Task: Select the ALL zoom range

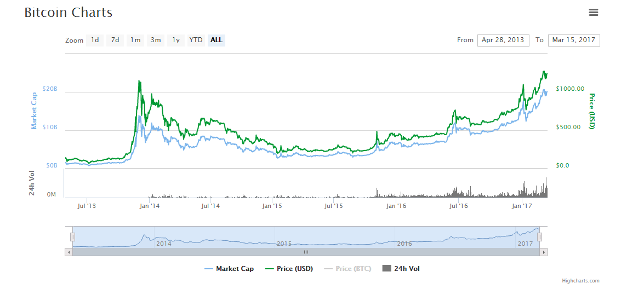Action: pyautogui.click(x=216, y=40)
